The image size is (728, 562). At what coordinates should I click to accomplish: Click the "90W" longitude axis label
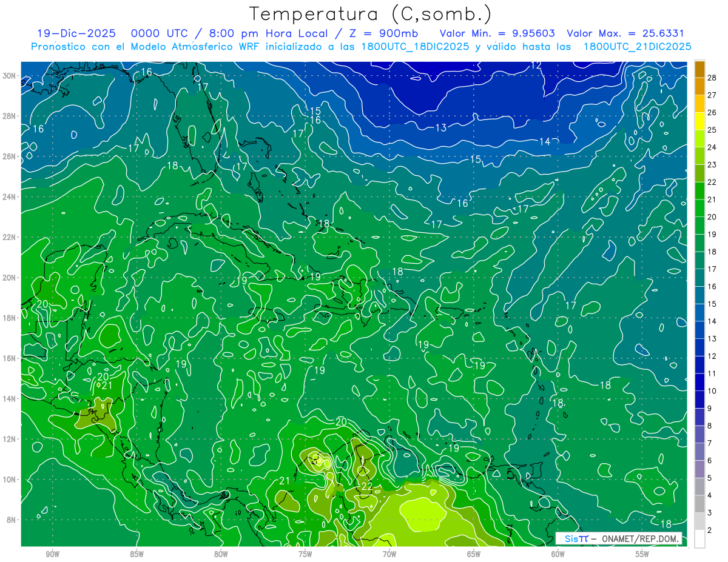pos(52,554)
